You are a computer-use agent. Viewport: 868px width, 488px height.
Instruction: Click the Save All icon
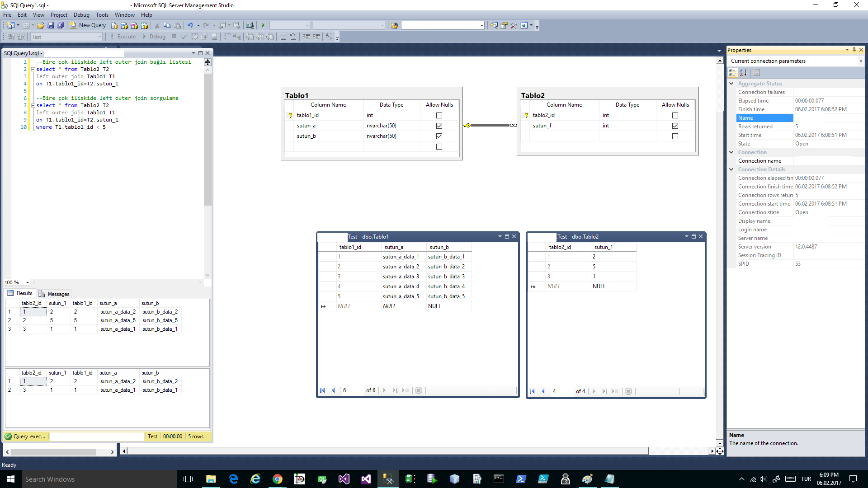click(61, 25)
